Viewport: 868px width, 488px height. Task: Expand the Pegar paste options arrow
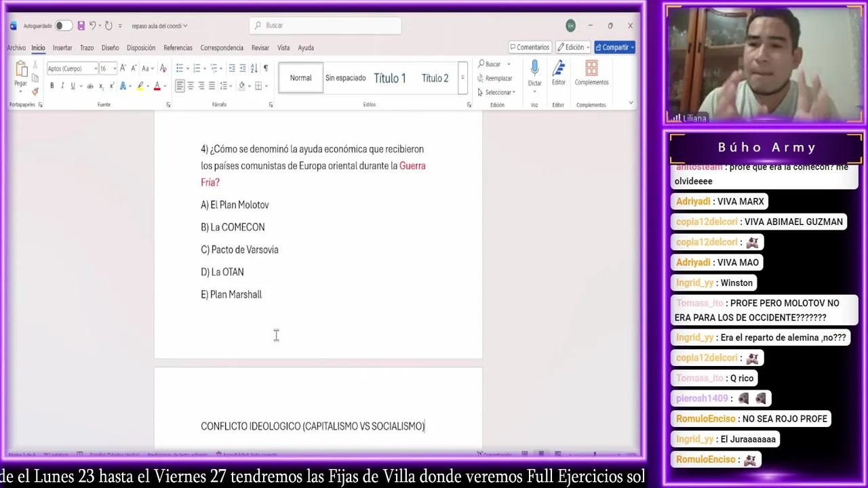(21, 91)
